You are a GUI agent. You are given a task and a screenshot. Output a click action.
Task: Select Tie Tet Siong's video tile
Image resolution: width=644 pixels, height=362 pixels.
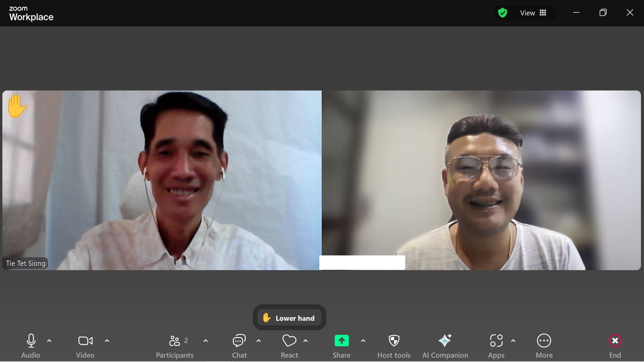coord(162,180)
